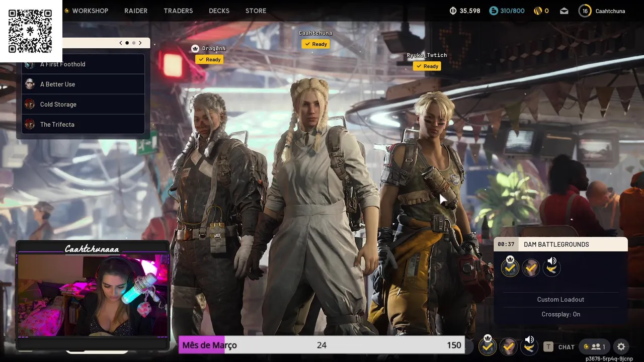Open the CHAT button
Screen dimensions: 644x362
(x=567, y=347)
